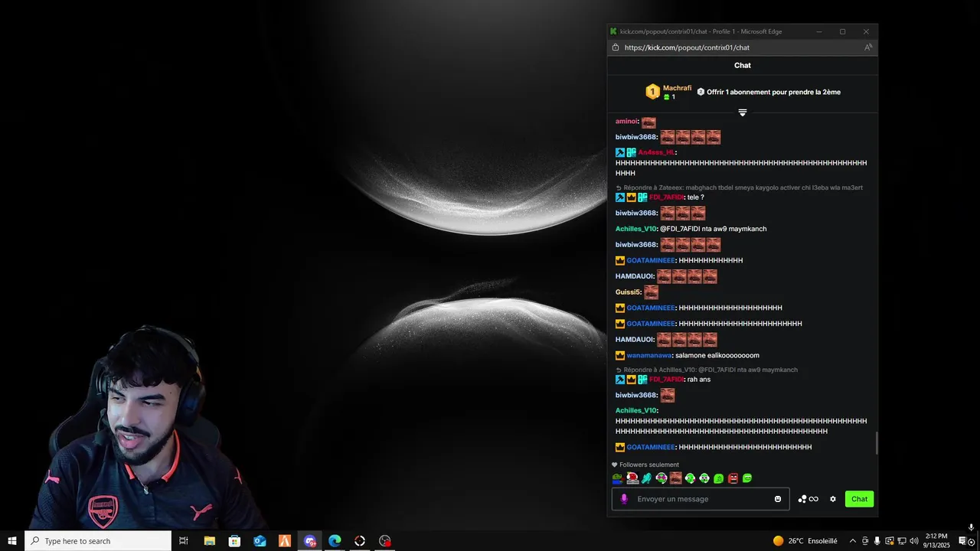Select the teal dancing figure emote

pyautogui.click(x=647, y=478)
